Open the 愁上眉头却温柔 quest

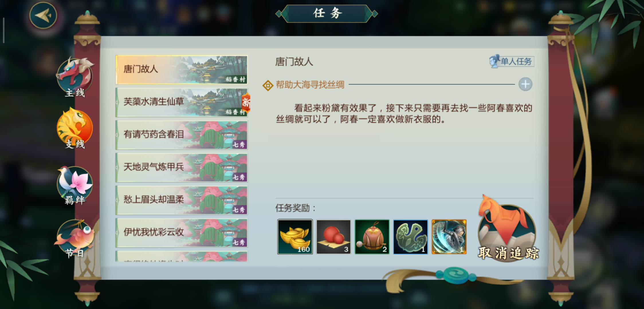(181, 200)
